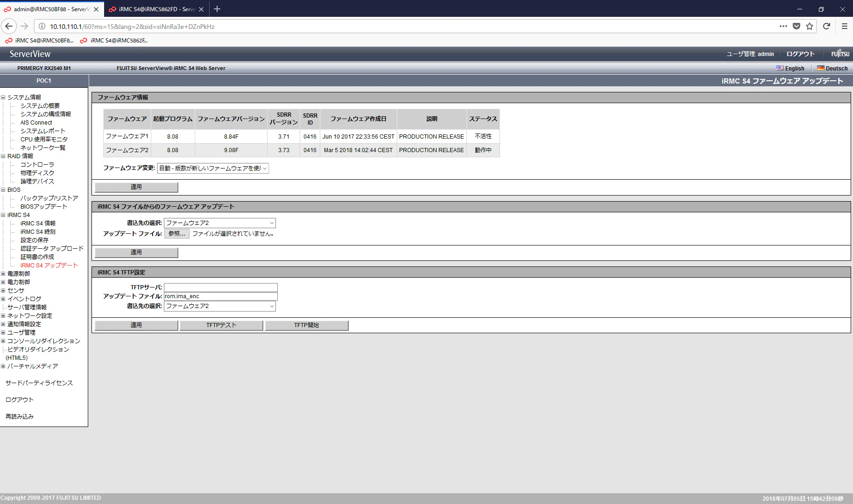Click the rom.ima_enc update file field

(x=221, y=296)
